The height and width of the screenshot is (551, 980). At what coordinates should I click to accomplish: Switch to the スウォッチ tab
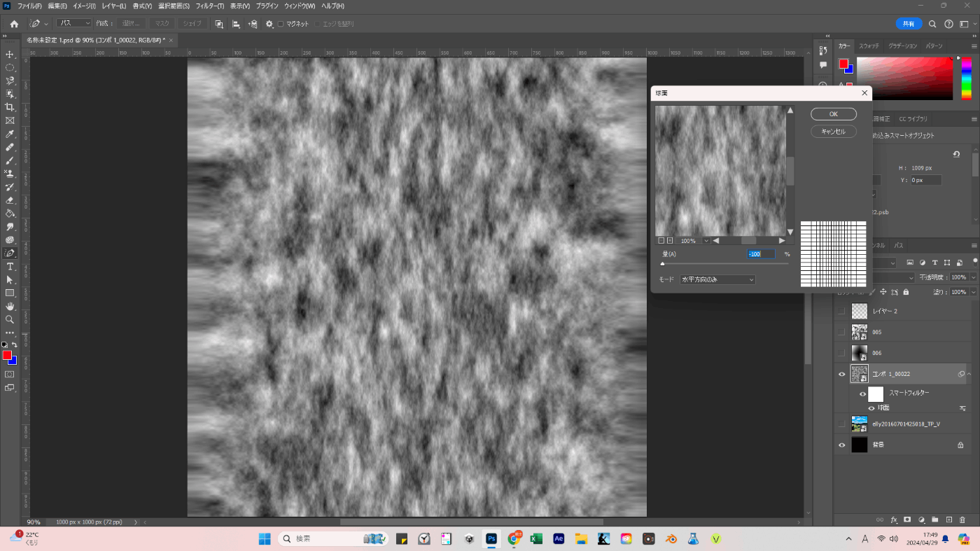point(869,46)
